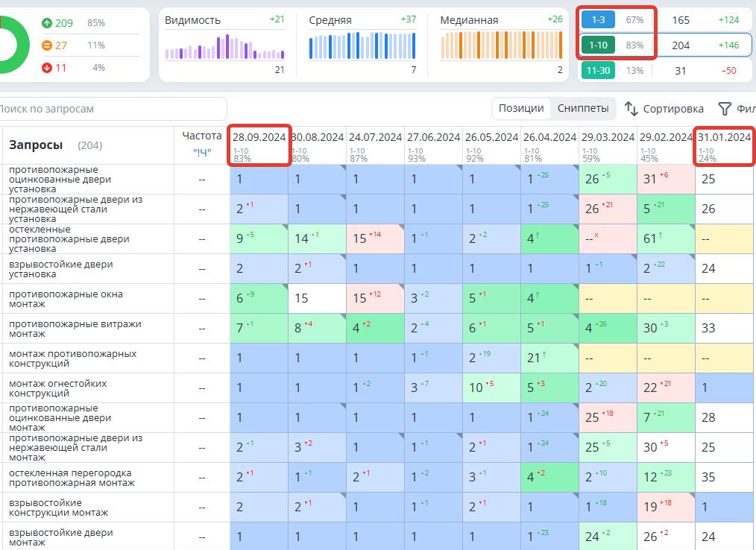Screen dimensions: 756x550
Task: Click the Средняя blue bar chart
Action: tap(362, 47)
